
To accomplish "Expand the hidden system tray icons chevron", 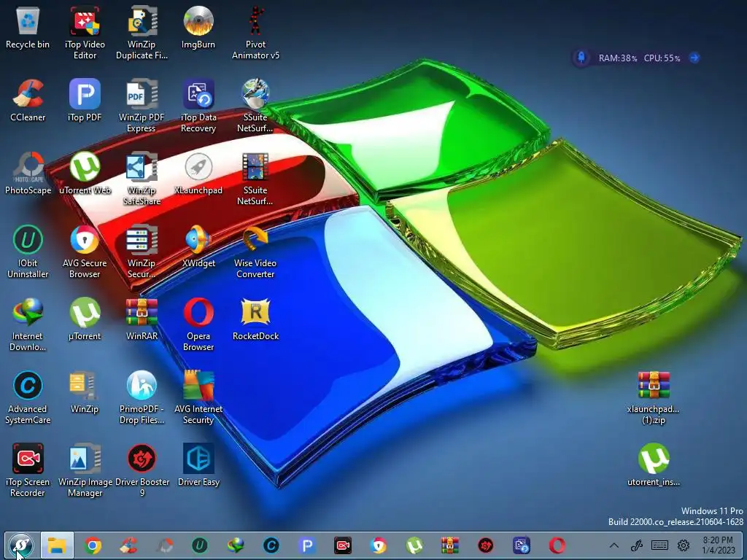I will click(x=614, y=545).
